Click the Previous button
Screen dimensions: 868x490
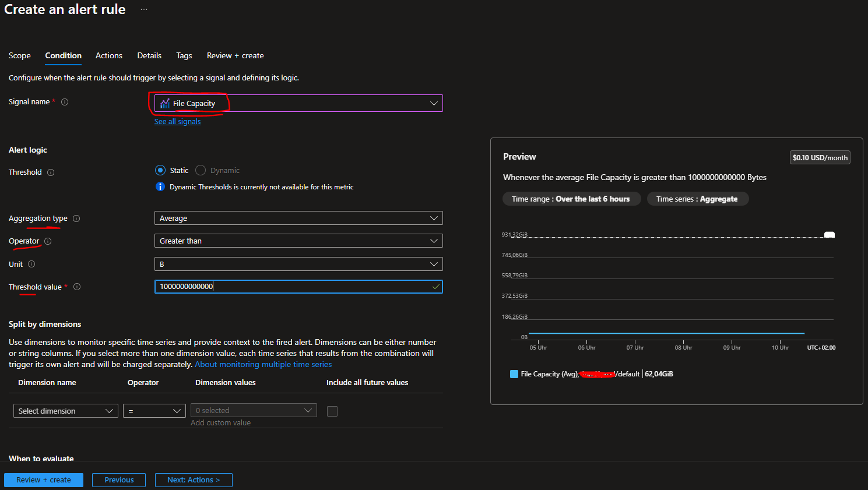tap(119, 480)
